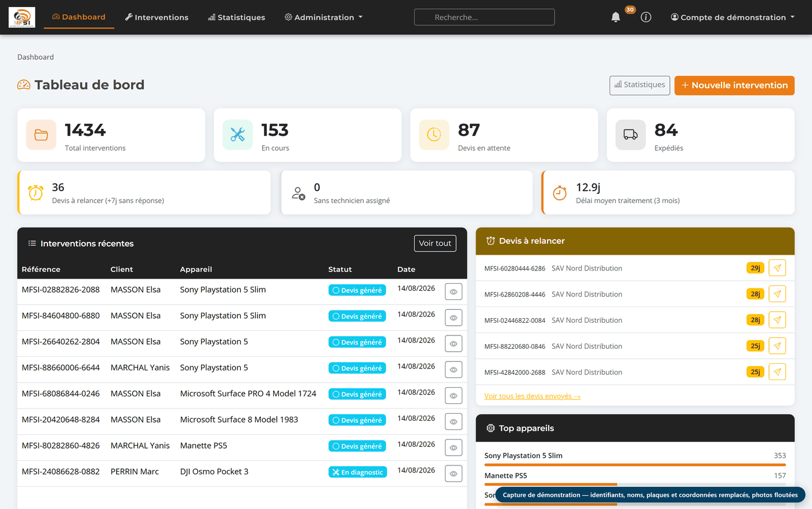The width and height of the screenshot is (812, 509).
Task: Click the gauge icon beside Tableau de bord
Action: 24,85
